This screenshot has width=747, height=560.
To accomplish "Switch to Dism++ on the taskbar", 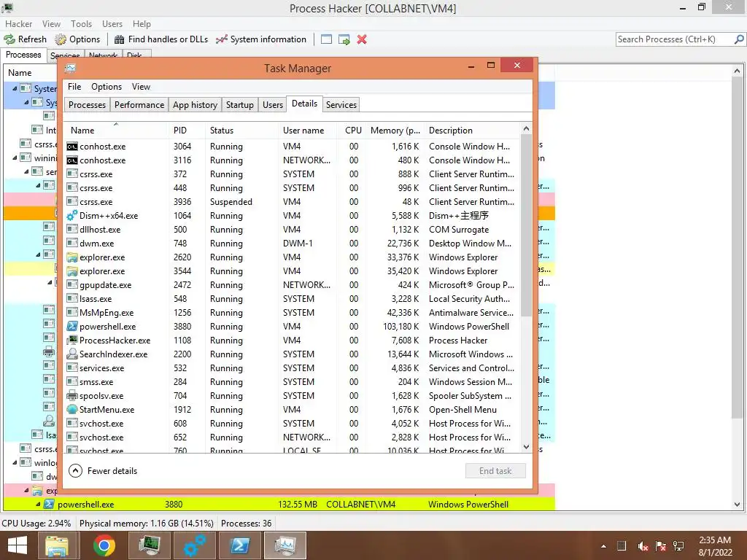I will pyautogui.click(x=194, y=545).
